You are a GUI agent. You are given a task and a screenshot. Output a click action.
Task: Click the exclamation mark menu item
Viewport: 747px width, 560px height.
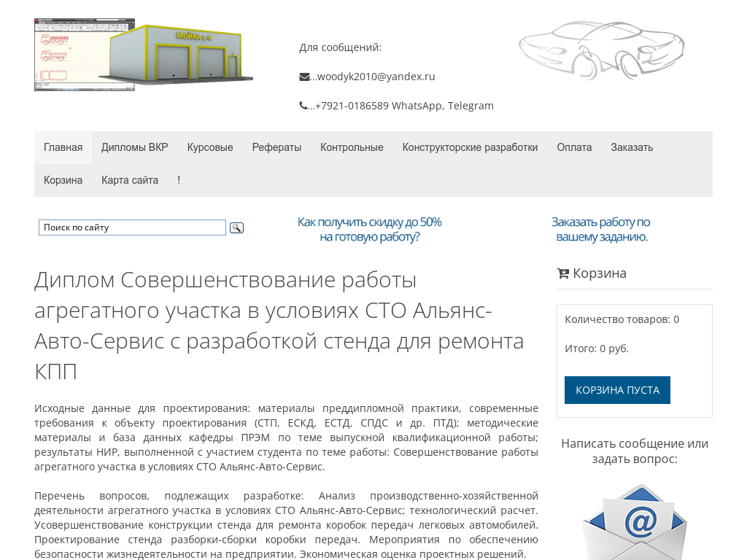[x=179, y=181]
